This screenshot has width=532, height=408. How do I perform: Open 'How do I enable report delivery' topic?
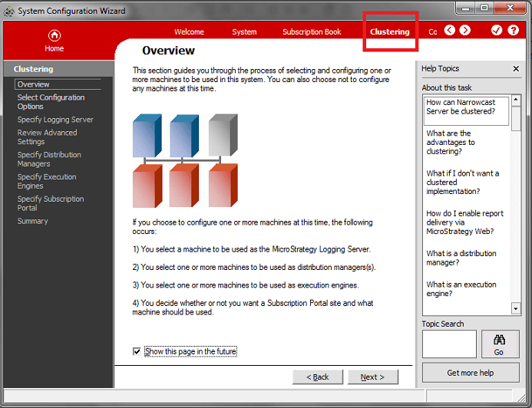point(464,222)
